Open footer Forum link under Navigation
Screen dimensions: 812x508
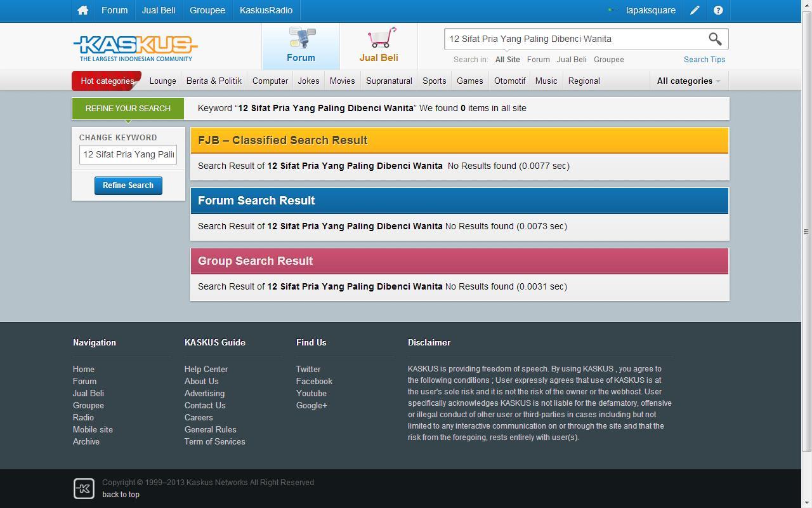point(84,381)
